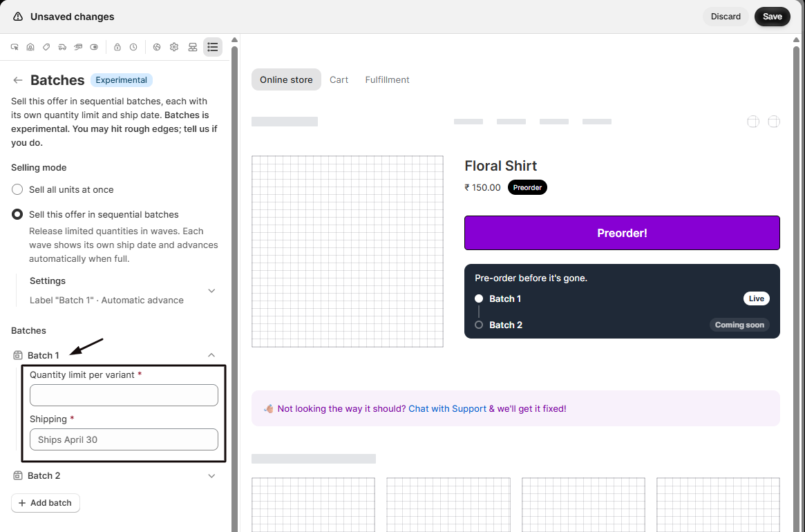The height and width of the screenshot is (532, 805).
Task: Select the 'Sell all units at once' radio
Action: pos(17,189)
